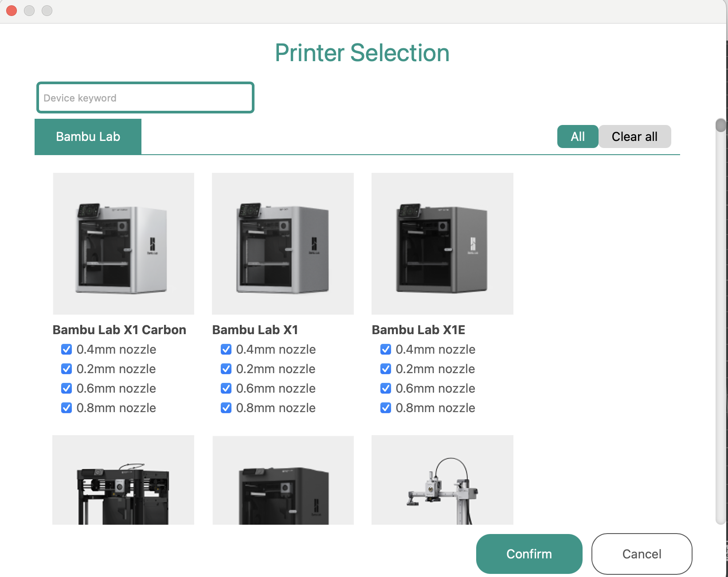This screenshot has width=728, height=577.
Task: Click the Bambu Lab X1E printer image
Action: click(x=442, y=244)
